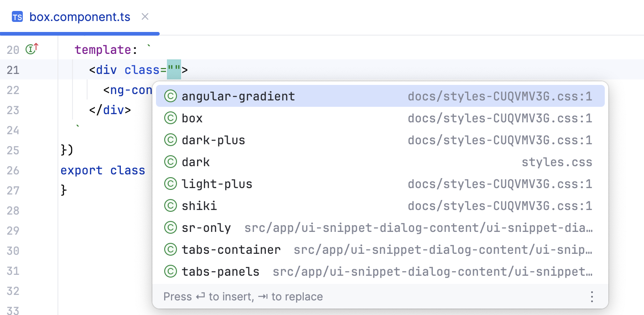644x315 pixels.
Task: Click the styles.css location label next to dark
Action: (557, 161)
